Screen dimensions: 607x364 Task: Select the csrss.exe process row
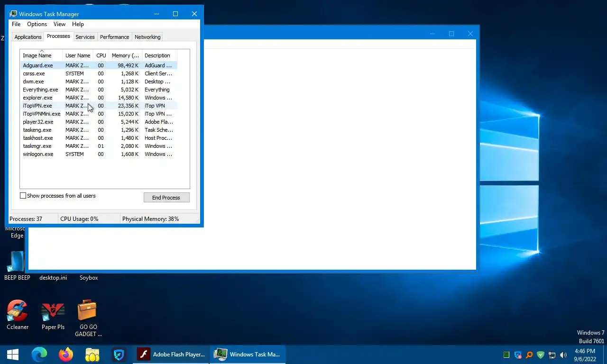coord(99,73)
